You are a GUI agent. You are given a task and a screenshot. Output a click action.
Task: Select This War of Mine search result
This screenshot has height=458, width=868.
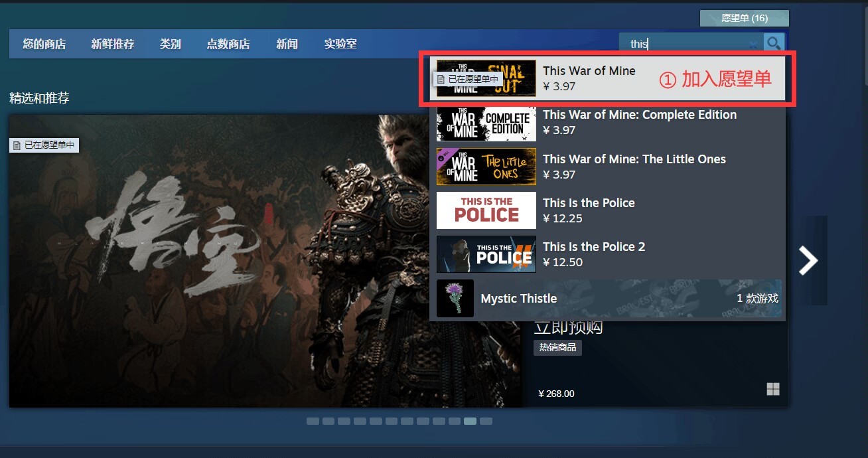(x=607, y=78)
